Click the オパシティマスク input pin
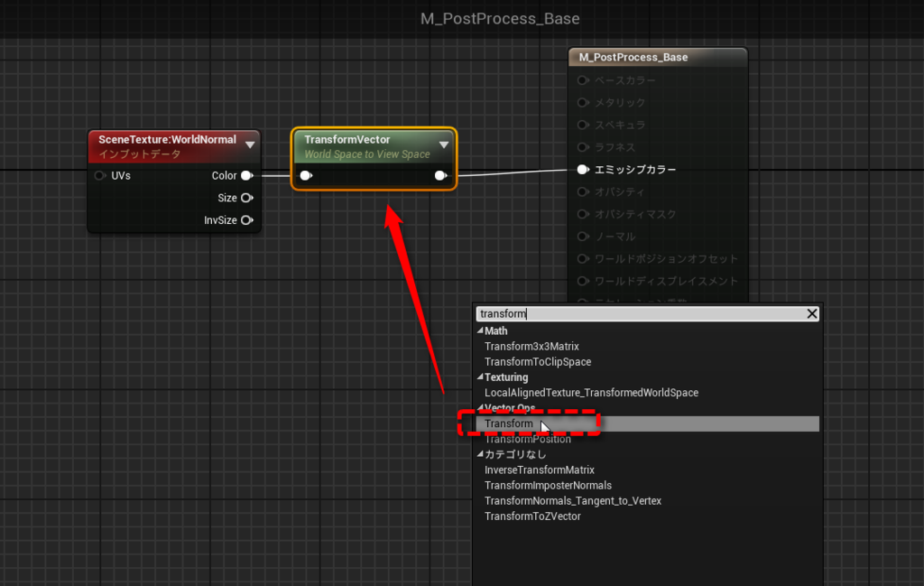 click(x=583, y=215)
